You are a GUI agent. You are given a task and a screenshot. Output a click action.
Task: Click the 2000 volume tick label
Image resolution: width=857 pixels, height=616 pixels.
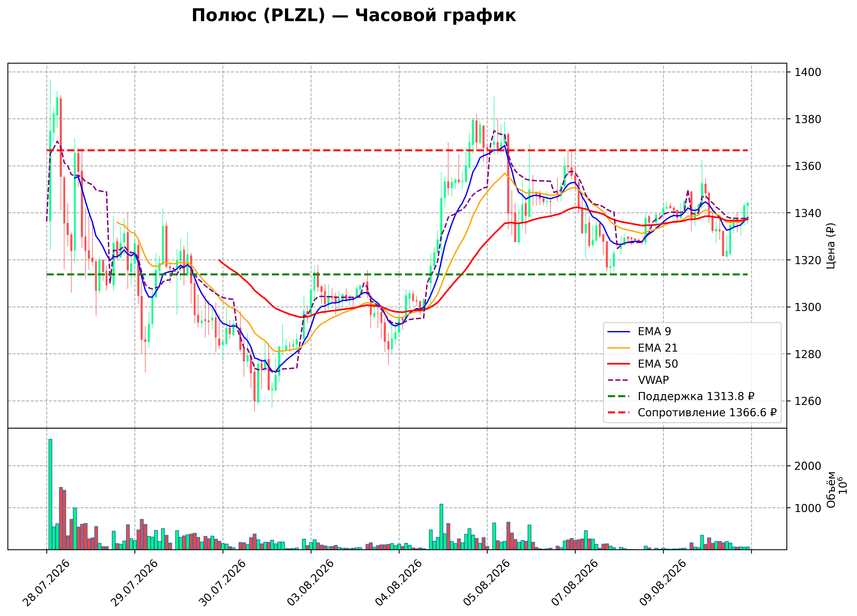click(x=808, y=466)
